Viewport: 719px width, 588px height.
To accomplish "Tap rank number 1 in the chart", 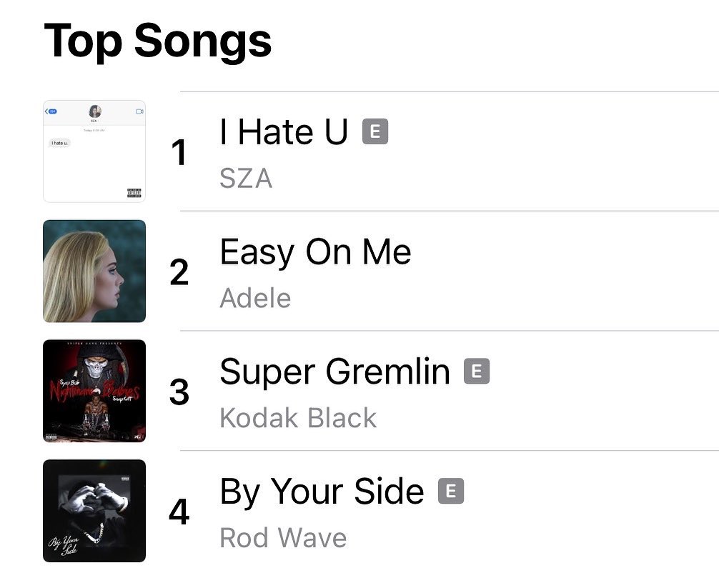I will (179, 153).
